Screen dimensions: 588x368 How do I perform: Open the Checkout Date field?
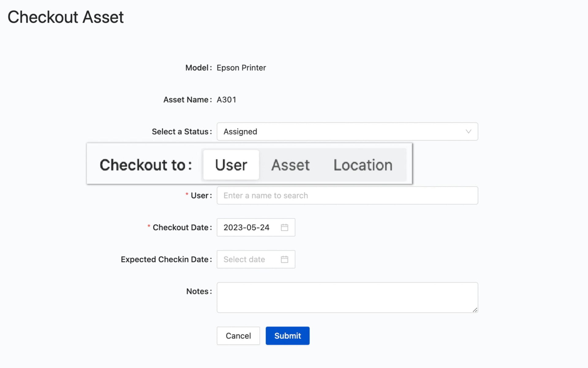click(256, 227)
